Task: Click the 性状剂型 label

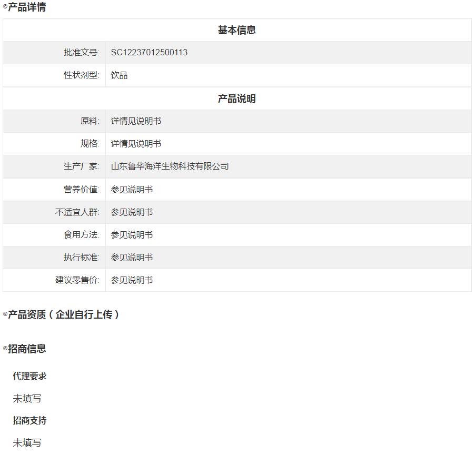Action: [82, 75]
